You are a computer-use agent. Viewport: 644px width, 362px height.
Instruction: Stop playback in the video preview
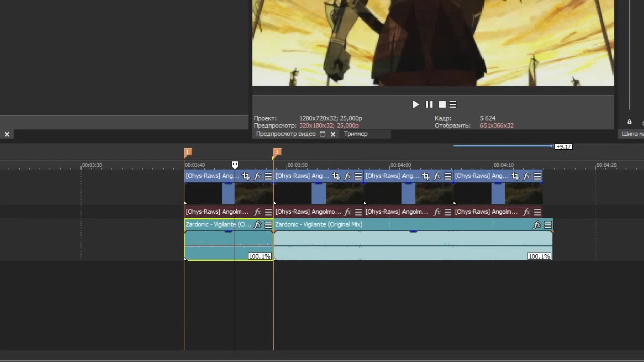point(442,104)
